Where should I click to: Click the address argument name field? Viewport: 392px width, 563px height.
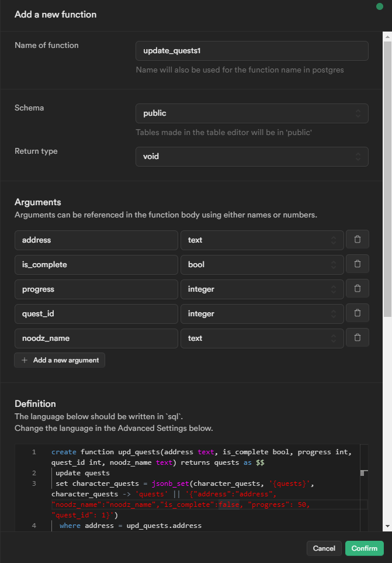96,240
